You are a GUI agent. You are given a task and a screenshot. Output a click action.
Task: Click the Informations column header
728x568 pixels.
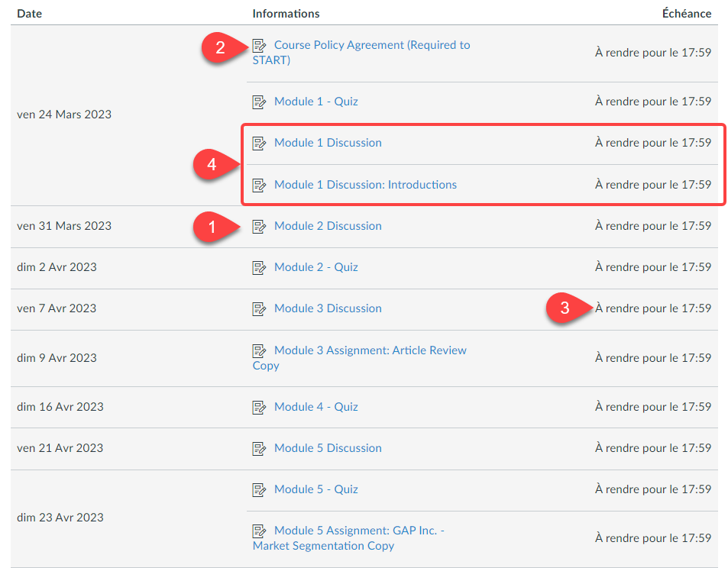point(286,14)
